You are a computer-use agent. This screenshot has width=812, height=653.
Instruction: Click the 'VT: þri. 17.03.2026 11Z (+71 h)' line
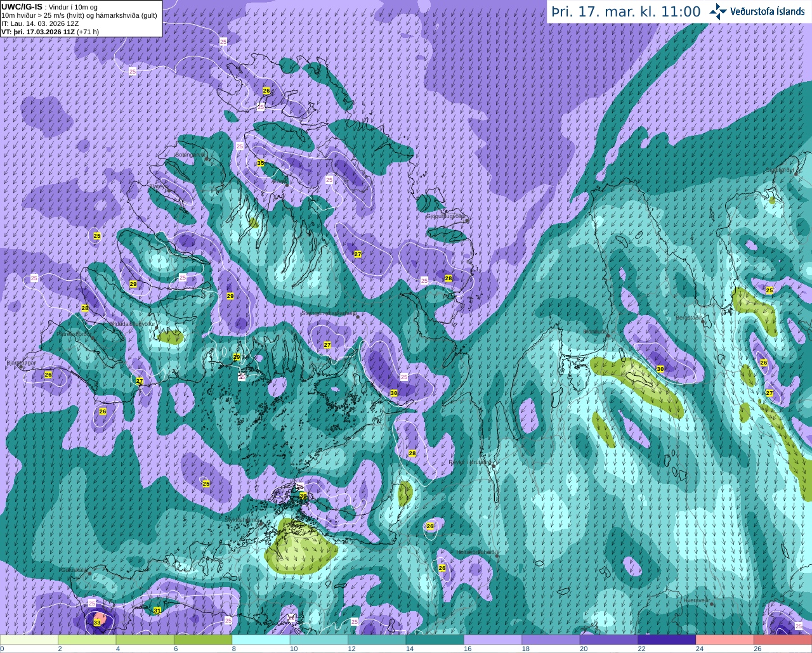50,32
